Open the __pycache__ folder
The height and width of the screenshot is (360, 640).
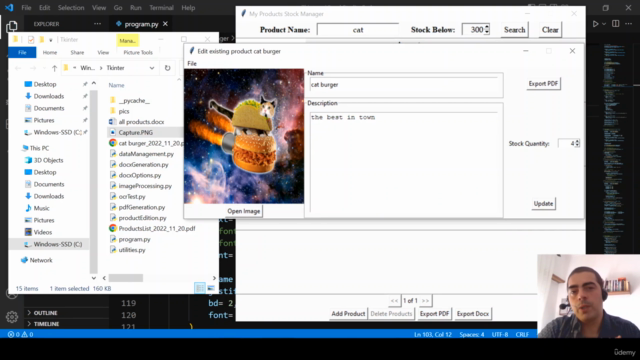(134, 100)
